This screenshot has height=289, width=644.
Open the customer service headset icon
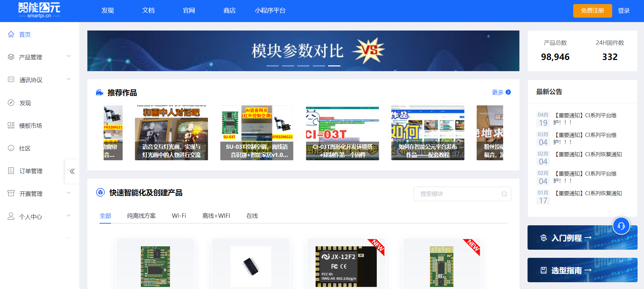(x=621, y=226)
